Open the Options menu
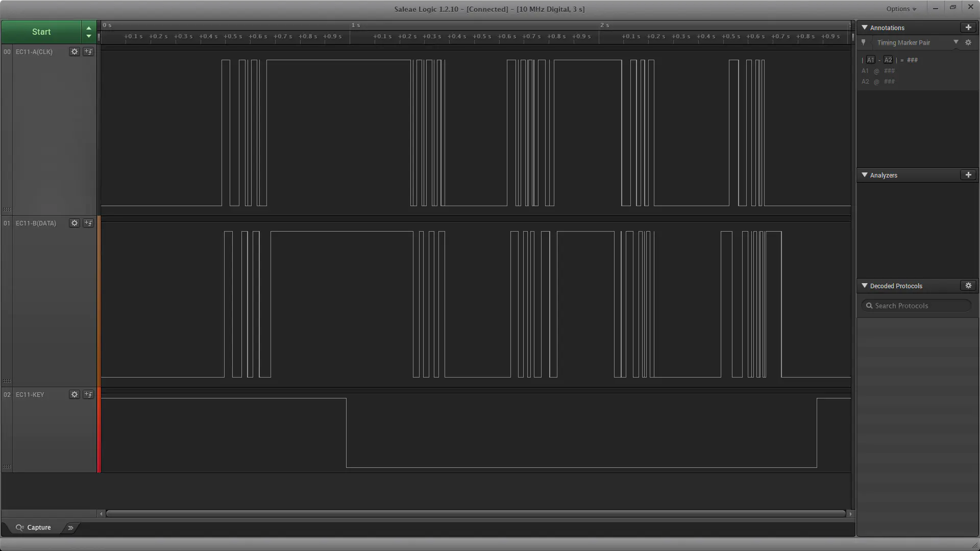 tap(901, 9)
